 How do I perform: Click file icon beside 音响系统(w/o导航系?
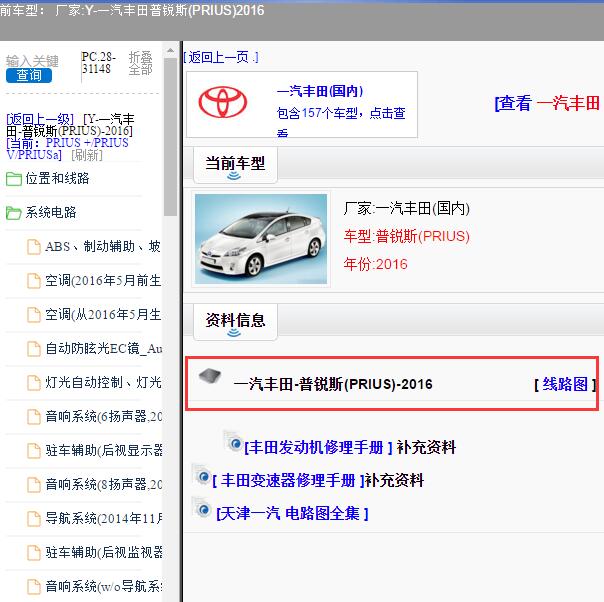point(34,586)
